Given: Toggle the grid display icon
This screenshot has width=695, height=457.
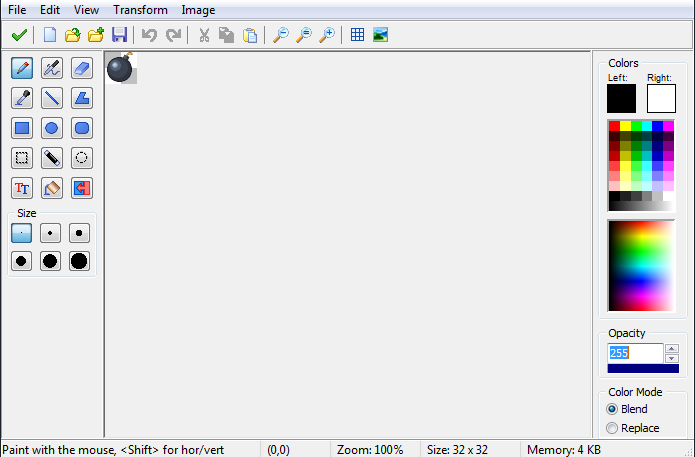Looking at the screenshot, I should pyautogui.click(x=357, y=35).
